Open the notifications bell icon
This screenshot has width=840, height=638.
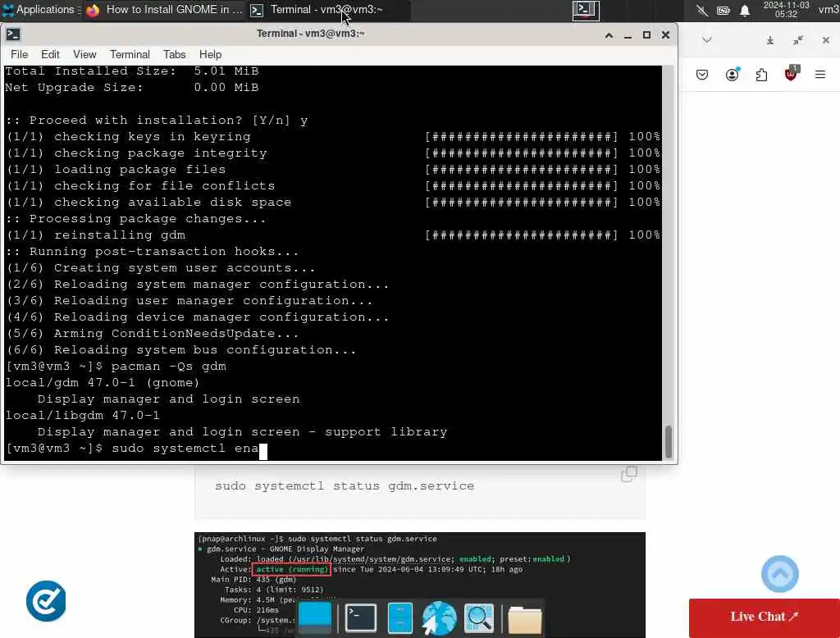[745, 10]
